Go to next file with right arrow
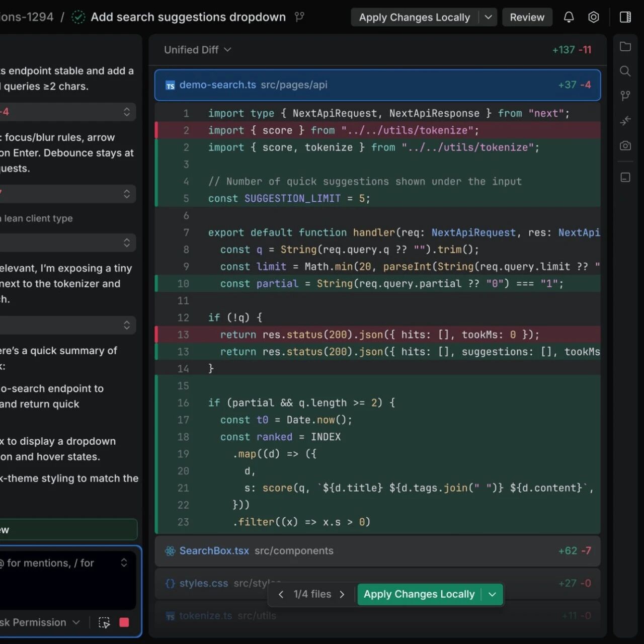The height and width of the screenshot is (644, 644). 342,595
